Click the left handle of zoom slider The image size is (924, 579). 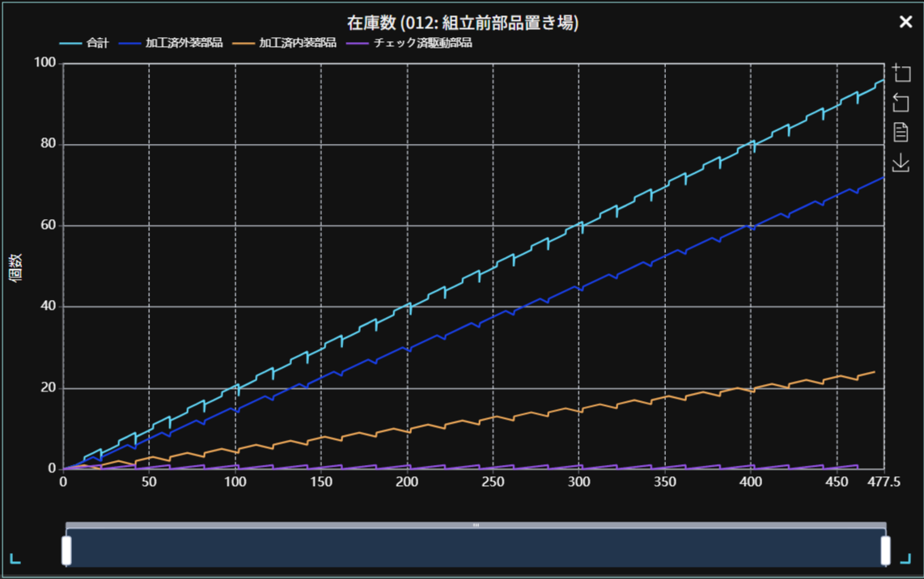pyautogui.click(x=66, y=550)
